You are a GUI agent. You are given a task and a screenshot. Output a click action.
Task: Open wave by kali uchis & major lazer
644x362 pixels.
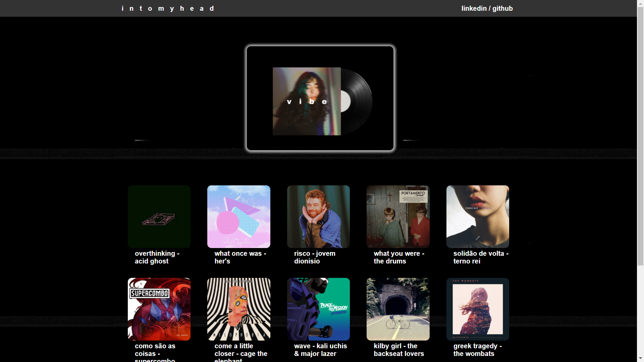click(318, 309)
